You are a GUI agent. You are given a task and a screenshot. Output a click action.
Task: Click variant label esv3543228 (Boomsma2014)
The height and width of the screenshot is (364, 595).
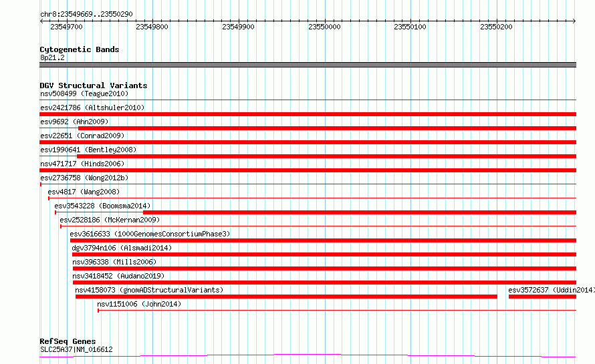coord(102,206)
